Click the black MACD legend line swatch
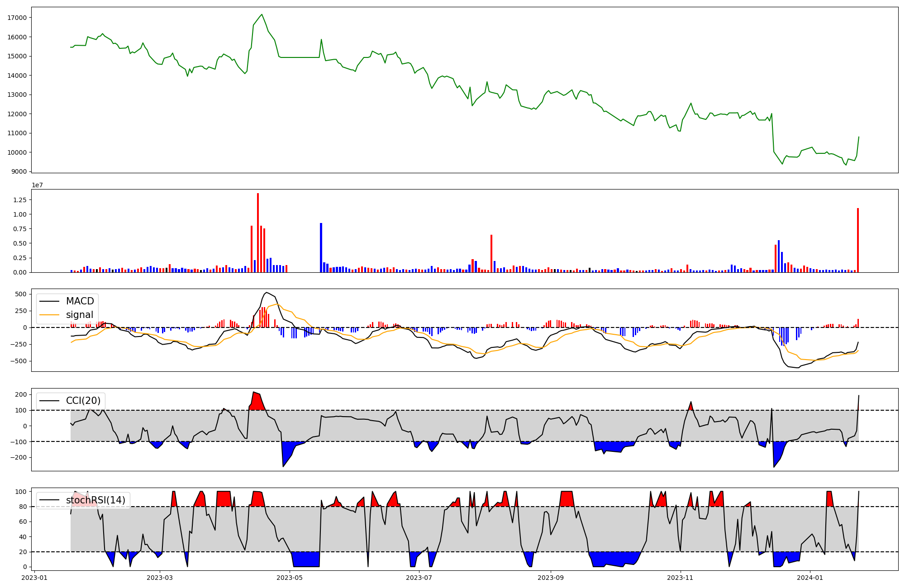The height and width of the screenshot is (588, 905). [x=50, y=301]
